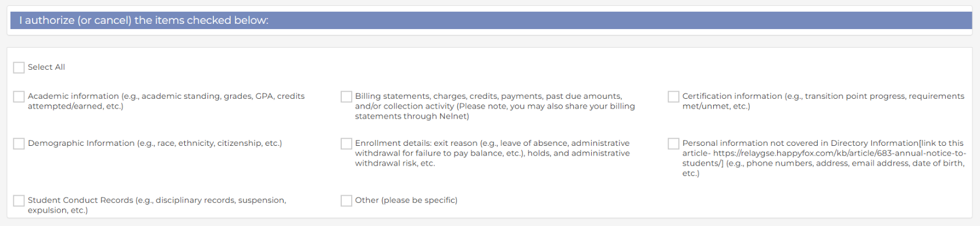Image resolution: width=980 pixels, height=226 pixels.
Task: Tick the Select All checkbox
Action: coord(19,67)
